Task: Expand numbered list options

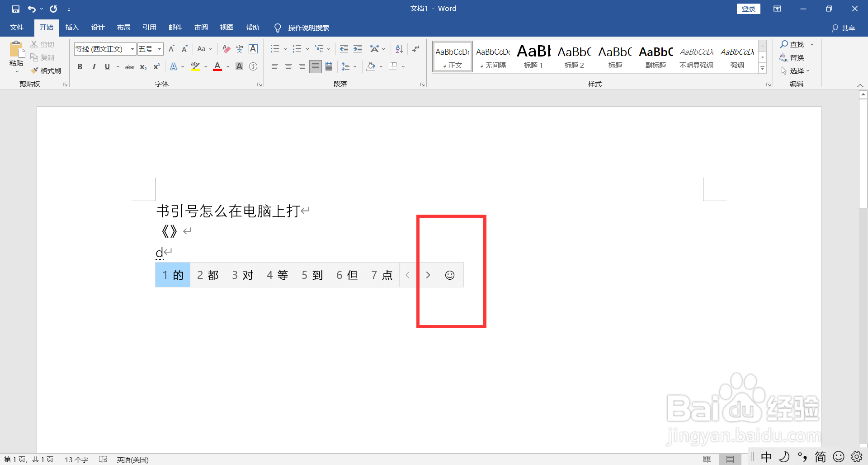Action: (x=307, y=49)
